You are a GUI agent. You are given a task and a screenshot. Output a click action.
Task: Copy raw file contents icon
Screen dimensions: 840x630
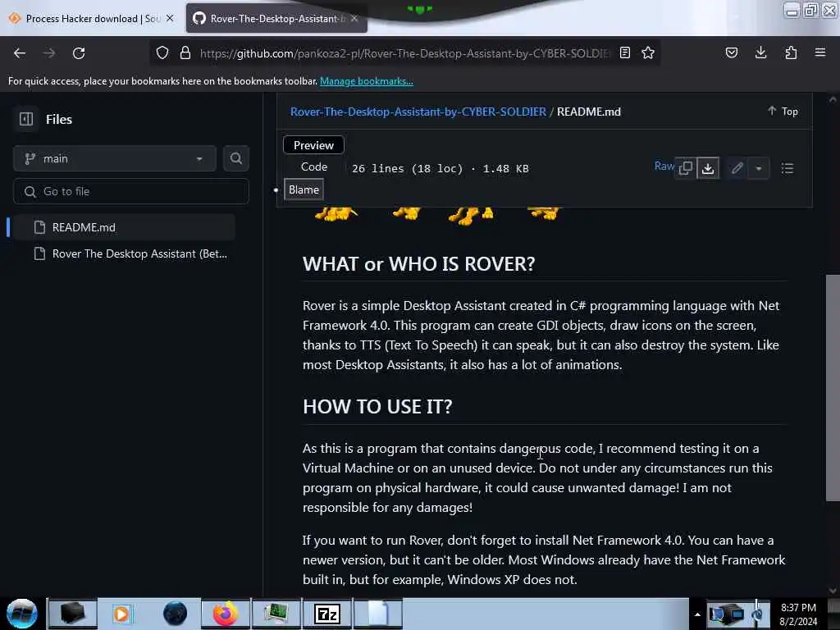click(x=685, y=168)
